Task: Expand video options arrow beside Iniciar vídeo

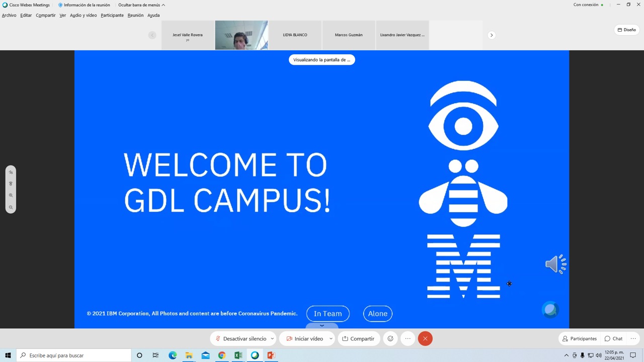Action: (x=331, y=338)
